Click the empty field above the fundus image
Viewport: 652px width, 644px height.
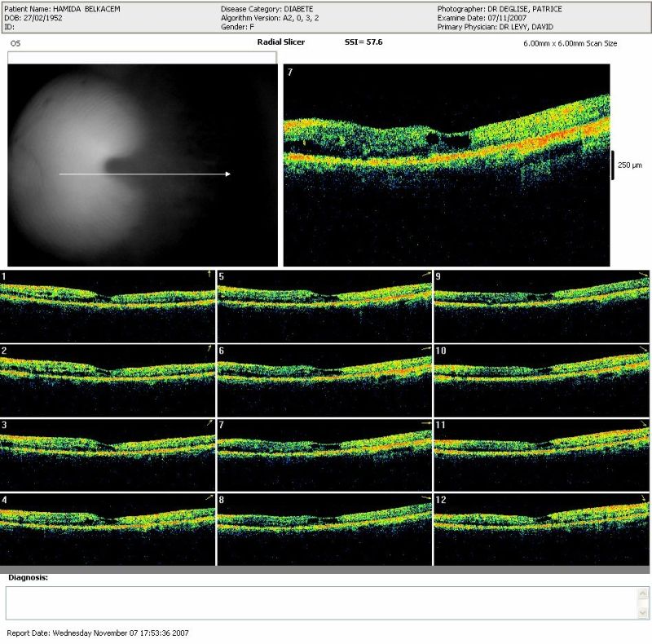(x=142, y=58)
